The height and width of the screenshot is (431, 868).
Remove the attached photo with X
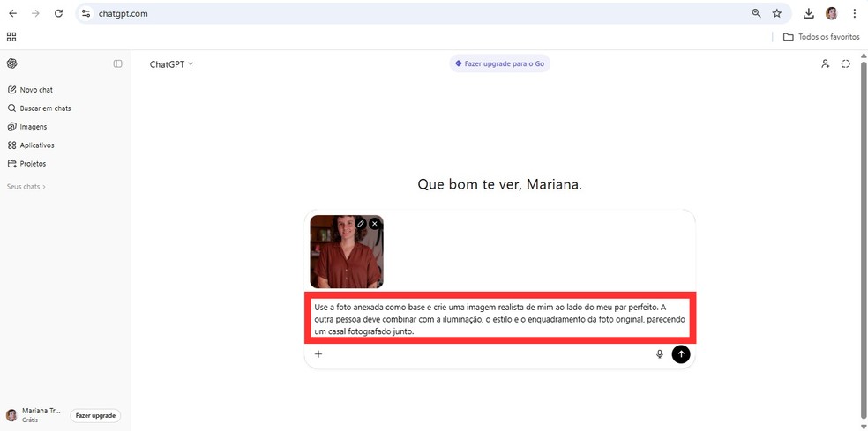[375, 224]
